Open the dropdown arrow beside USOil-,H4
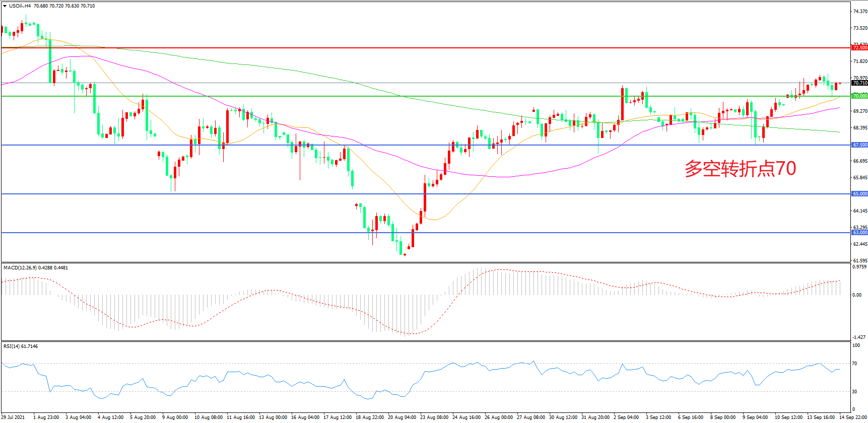 click(x=5, y=6)
